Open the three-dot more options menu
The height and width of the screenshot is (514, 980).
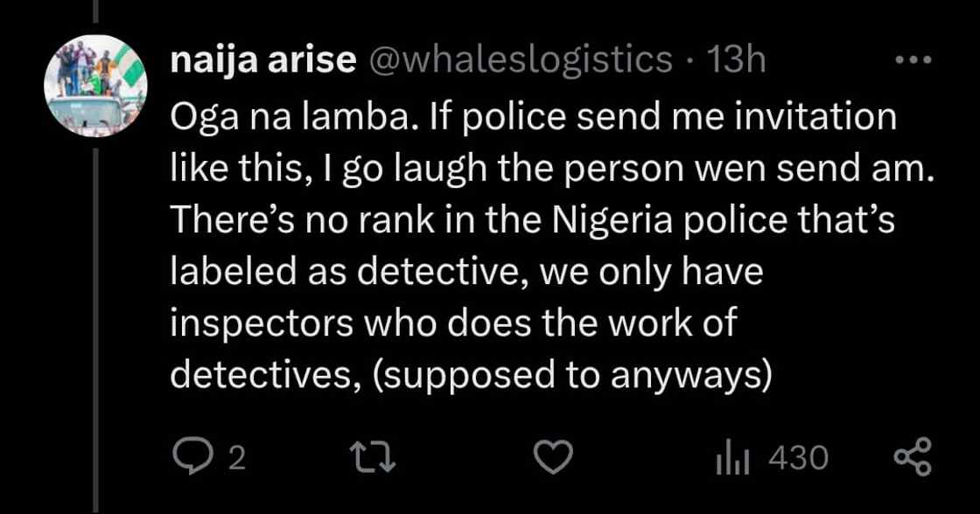[914, 61]
